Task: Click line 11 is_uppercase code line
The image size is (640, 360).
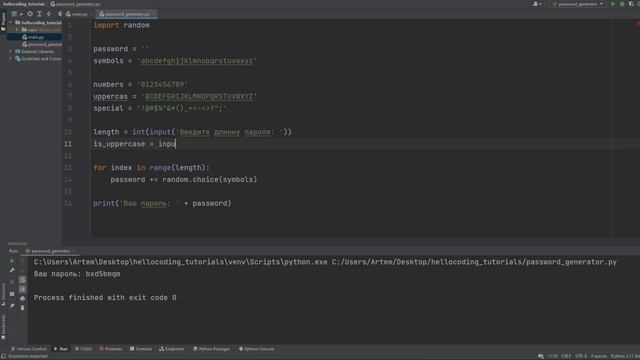Action: (x=135, y=144)
